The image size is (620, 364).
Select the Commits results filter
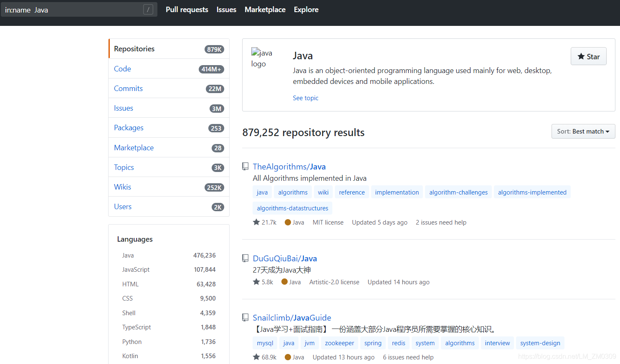click(169, 88)
